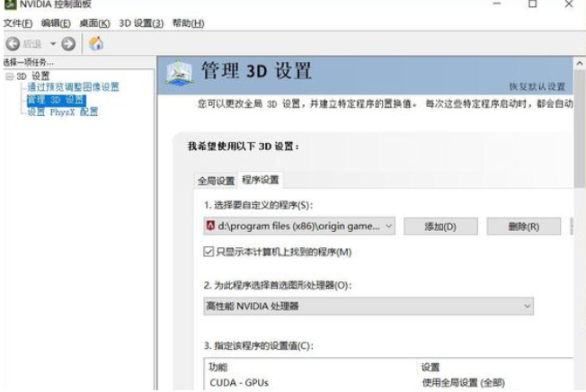Click the 设置 column header

431,368
